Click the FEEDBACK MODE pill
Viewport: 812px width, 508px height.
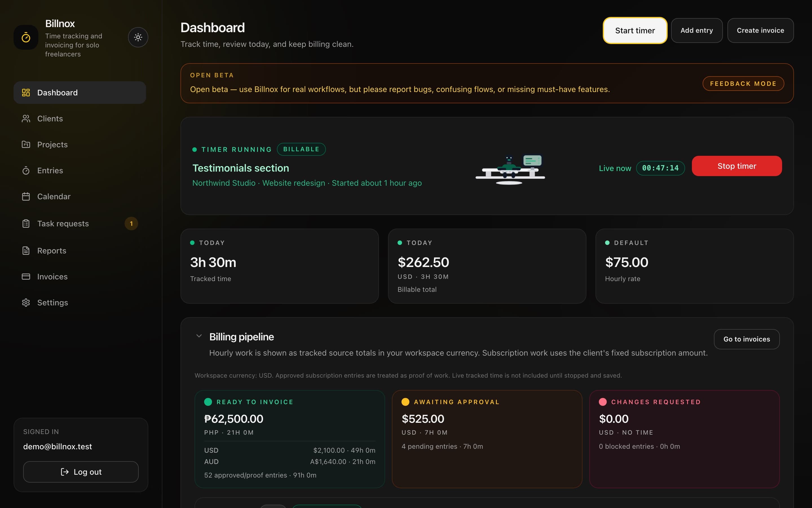coord(743,84)
